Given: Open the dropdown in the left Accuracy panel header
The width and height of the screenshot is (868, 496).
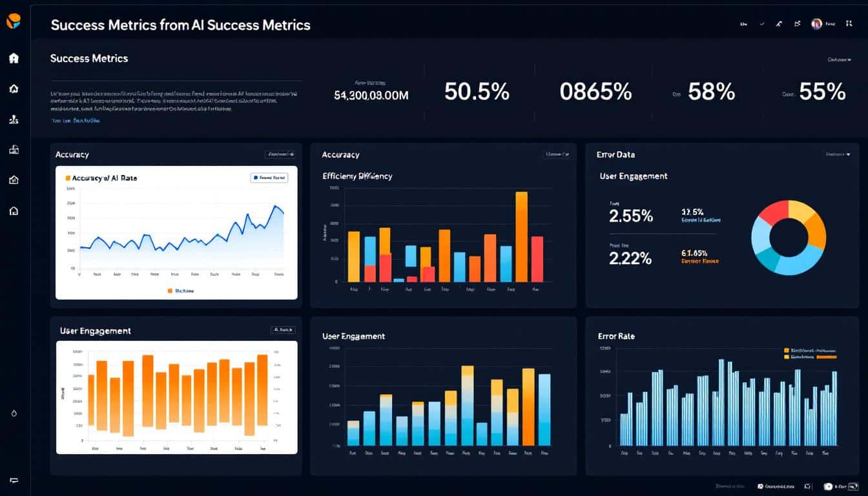Looking at the screenshot, I should 280,154.
